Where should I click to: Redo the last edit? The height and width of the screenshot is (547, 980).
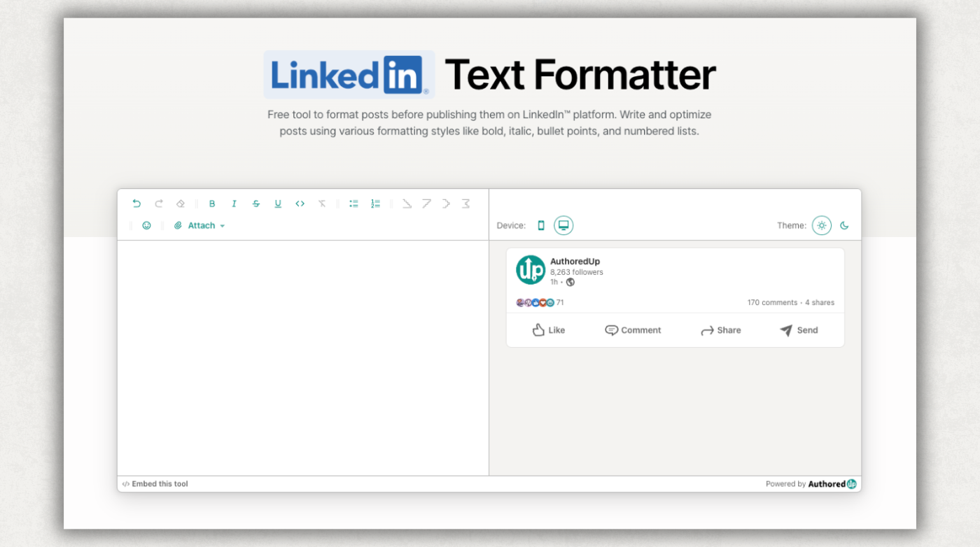pyautogui.click(x=159, y=204)
